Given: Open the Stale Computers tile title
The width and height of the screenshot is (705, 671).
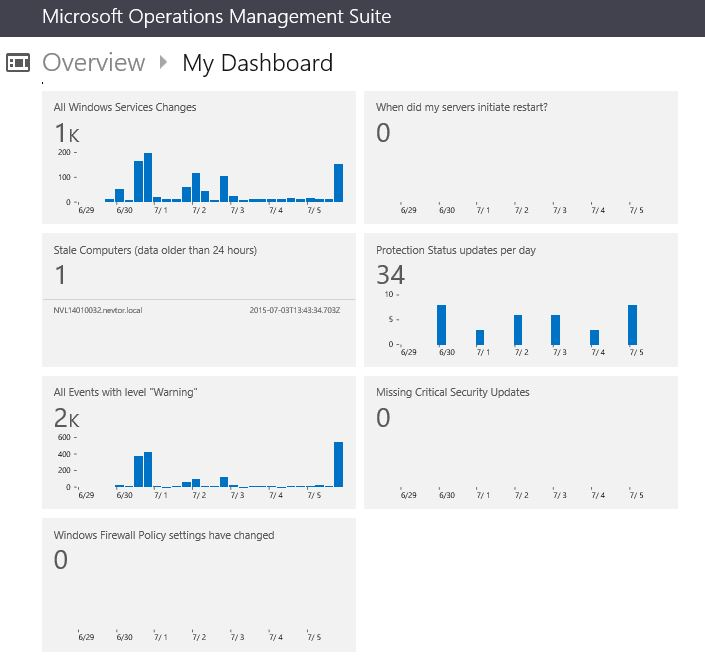Looking at the screenshot, I should (x=155, y=250).
